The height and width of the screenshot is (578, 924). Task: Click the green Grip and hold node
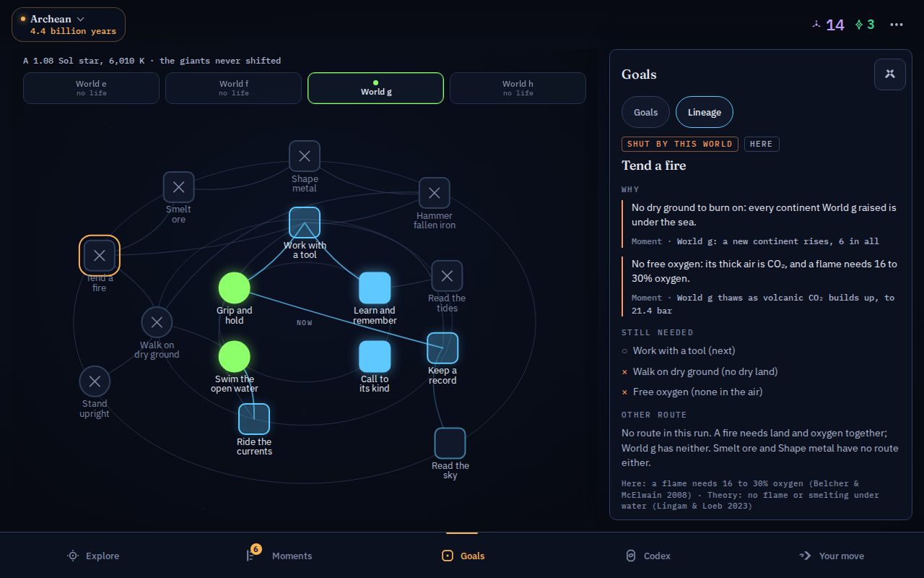[235, 288]
